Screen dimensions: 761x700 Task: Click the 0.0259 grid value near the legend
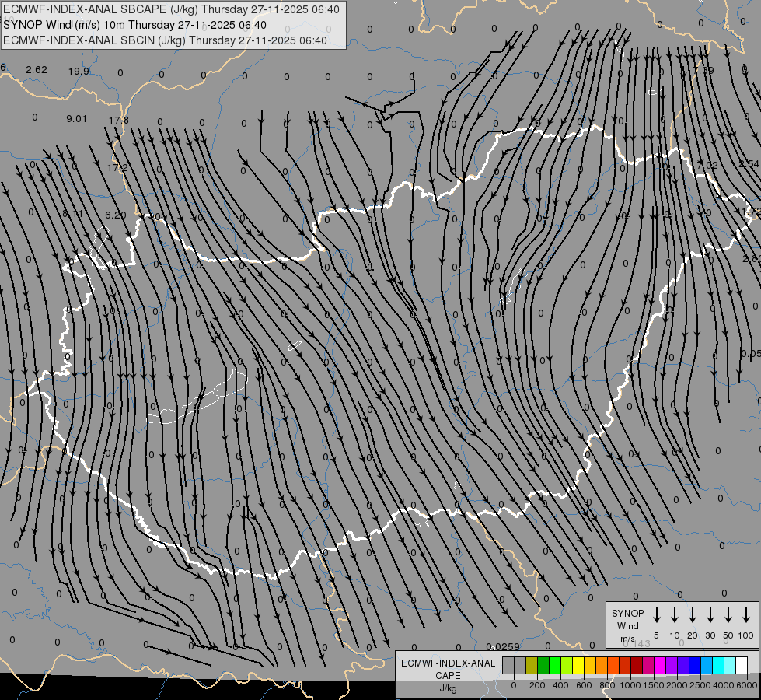coord(503,646)
